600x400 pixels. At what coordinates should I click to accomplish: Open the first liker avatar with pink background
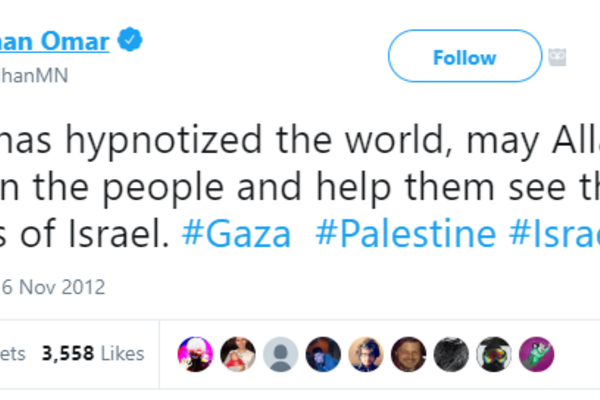pyautogui.click(x=193, y=353)
